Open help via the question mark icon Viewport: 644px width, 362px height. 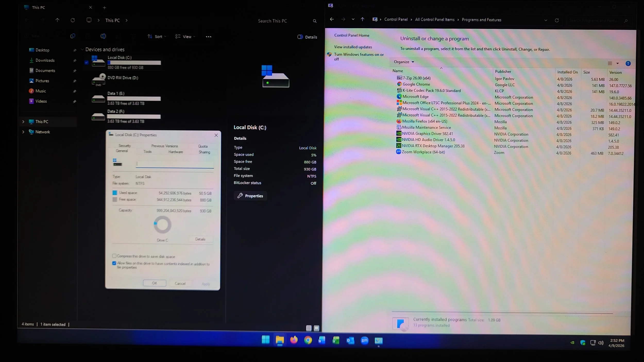(x=628, y=64)
